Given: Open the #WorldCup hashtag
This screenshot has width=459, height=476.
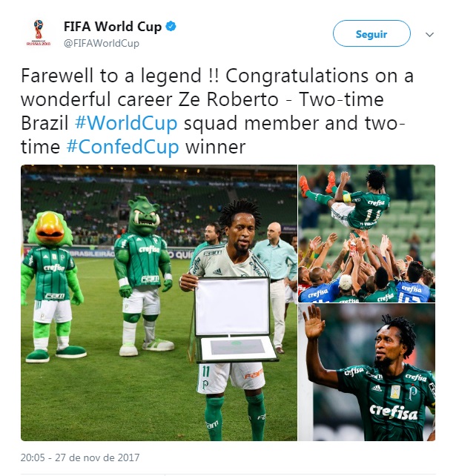Looking at the screenshot, I should pos(126,123).
